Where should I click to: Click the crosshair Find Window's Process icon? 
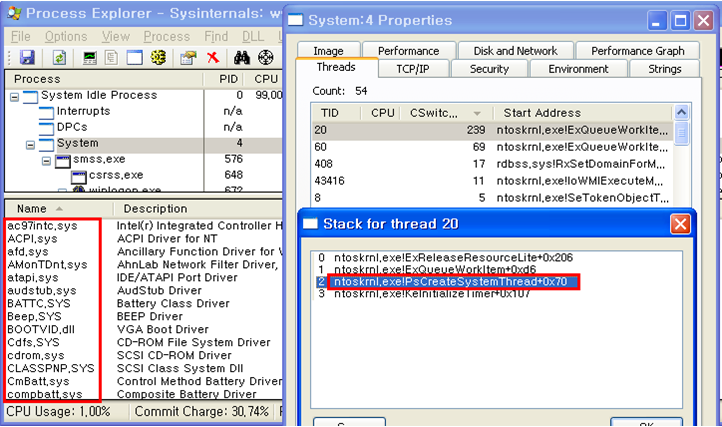(x=266, y=58)
